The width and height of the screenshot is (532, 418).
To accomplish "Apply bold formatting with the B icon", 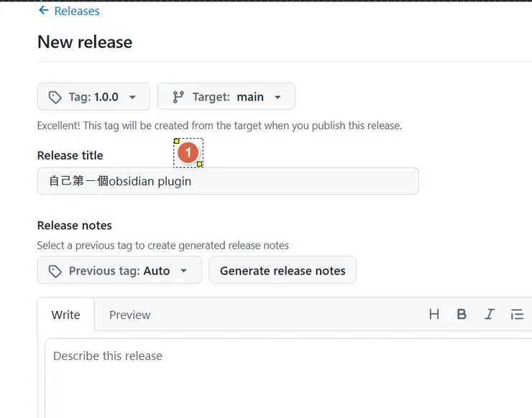I will pyautogui.click(x=462, y=314).
